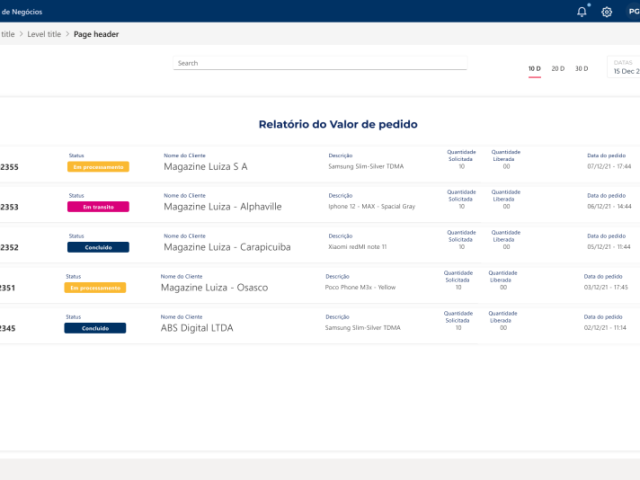Viewport: 640px width, 480px height.
Task: Click the Page header breadcrumb
Action: (96, 34)
